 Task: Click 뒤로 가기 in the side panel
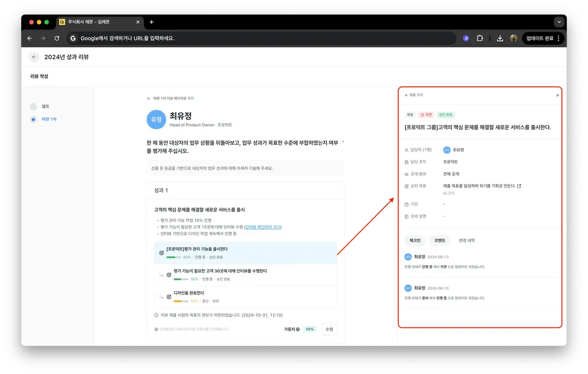click(413, 95)
